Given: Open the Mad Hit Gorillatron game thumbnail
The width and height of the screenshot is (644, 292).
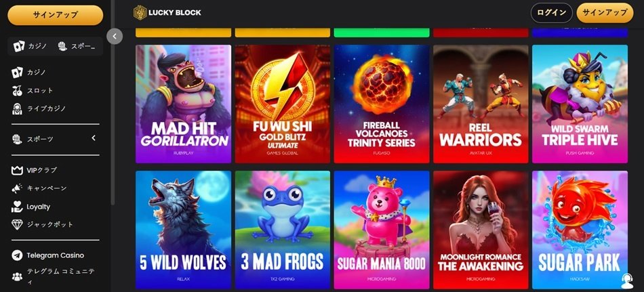Looking at the screenshot, I should click(x=183, y=104).
